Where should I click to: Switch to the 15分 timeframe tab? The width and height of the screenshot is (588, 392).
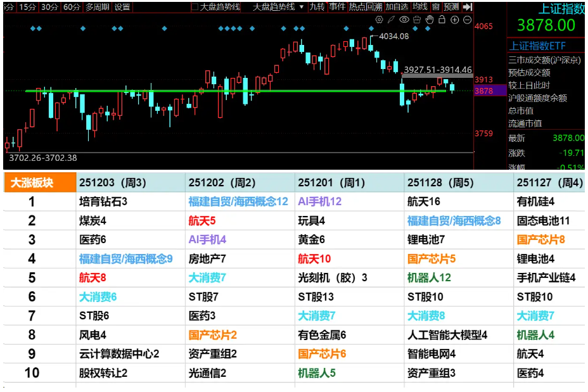[27, 7]
